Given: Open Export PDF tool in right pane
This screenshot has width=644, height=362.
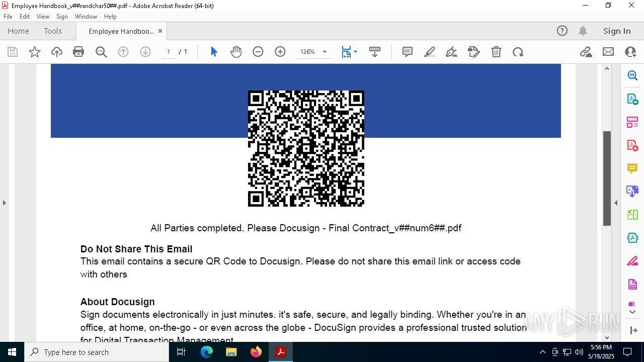Looking at the screenshot, I should (632, 99).
